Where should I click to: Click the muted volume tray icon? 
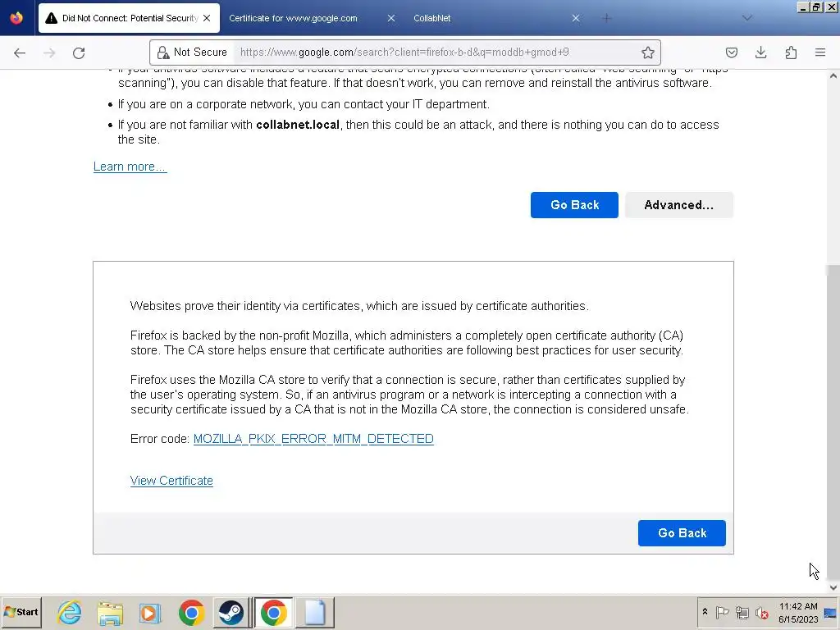pos(762,612)
